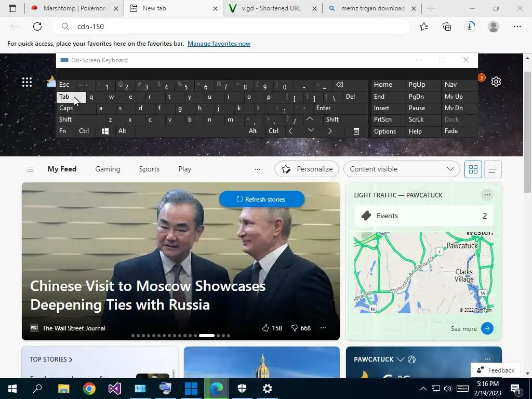Open taskbar search magnifier
This screenshot has height=399, width=532.
pos(37,389)
